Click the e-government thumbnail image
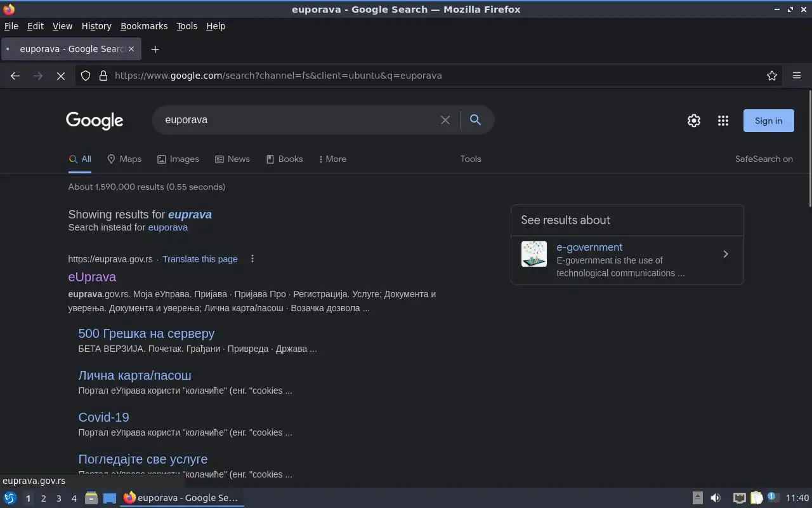 [x=534, y=254]
